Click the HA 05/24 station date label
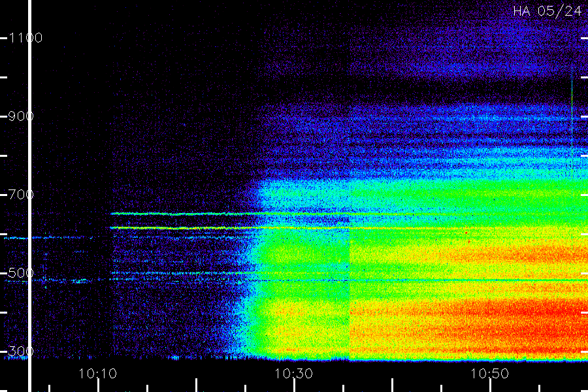 tap(547, 11)
